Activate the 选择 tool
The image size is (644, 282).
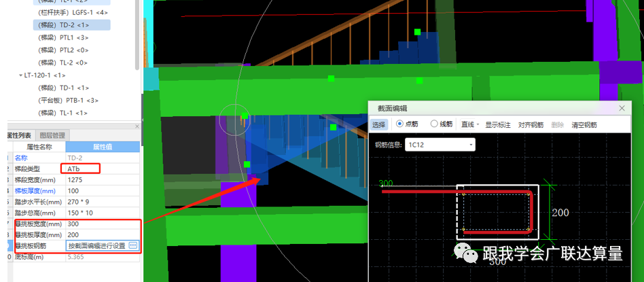coord(379,124)
